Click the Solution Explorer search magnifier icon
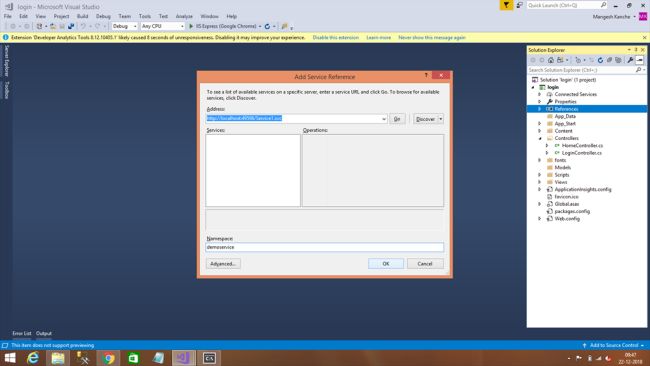 638,70
